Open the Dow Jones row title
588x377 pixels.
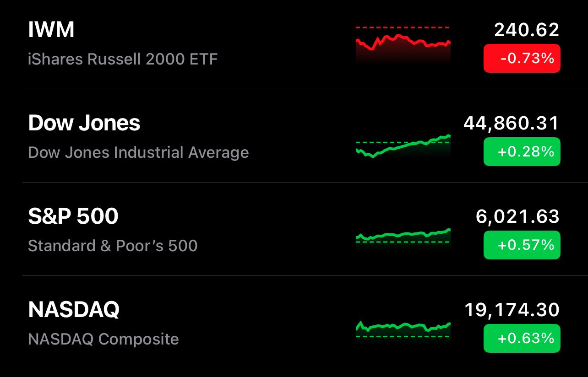(84, 123)
